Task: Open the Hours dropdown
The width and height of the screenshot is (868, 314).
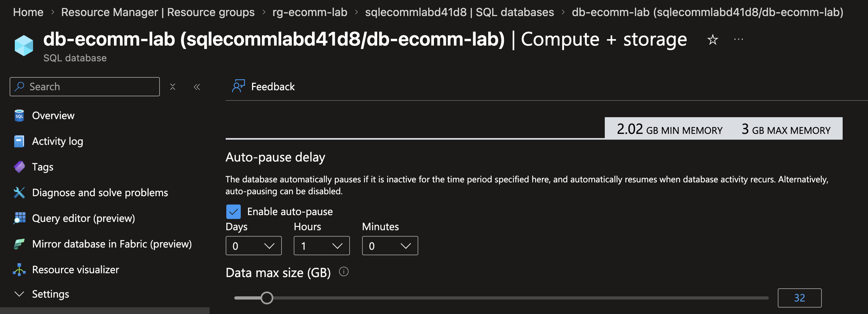Action: 321,246
